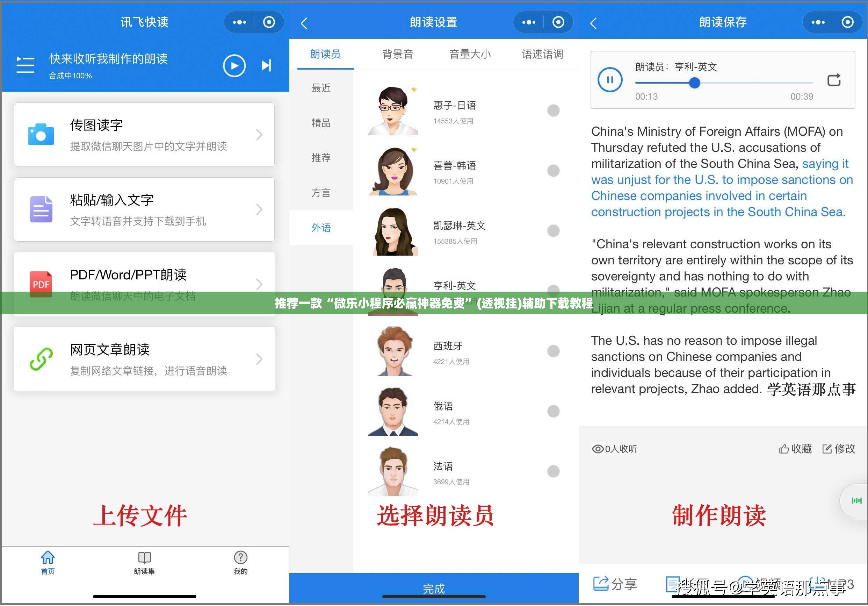Open more options dots in 朗读设置 title bar
Image resolution: width=868 pixels, height=606 pixels.
pyautogui.click(x=528, y=22)
